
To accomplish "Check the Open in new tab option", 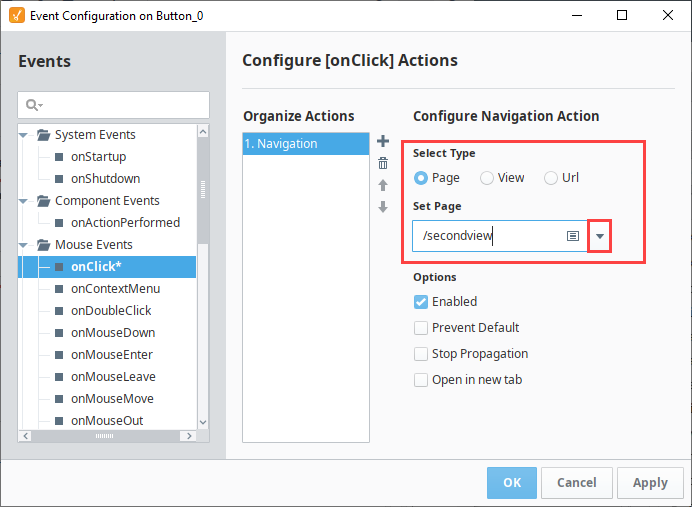I will click(421, 380).
